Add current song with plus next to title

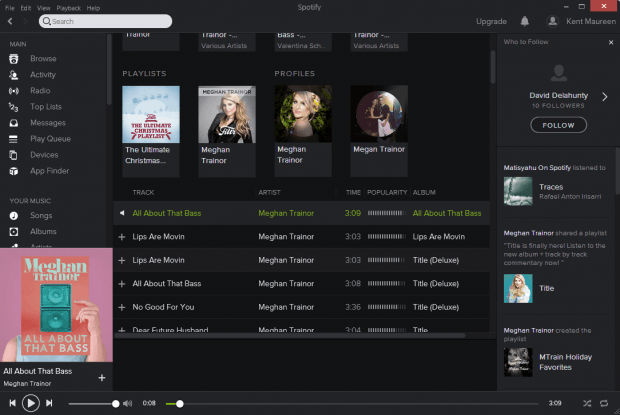(x=102, y=377)
